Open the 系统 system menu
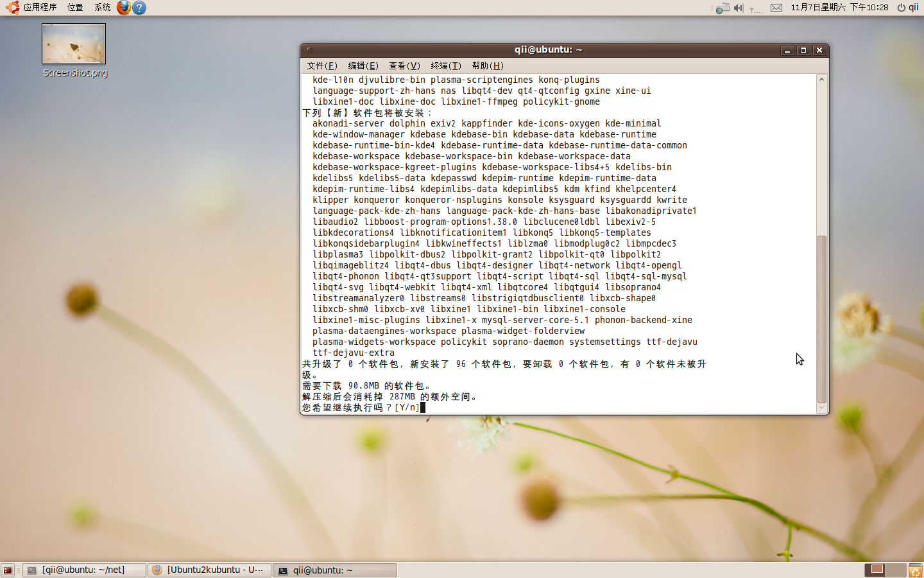Viewport: 924px width, 578px height. [x=102, y=8]
